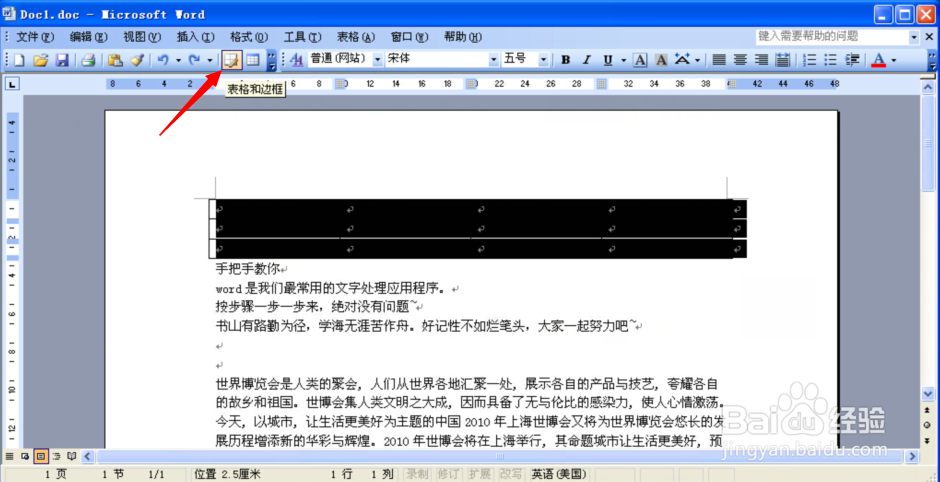The image size is (940, 482).
Task: Open the 帮助(H) menu
Action: (463, 37)
